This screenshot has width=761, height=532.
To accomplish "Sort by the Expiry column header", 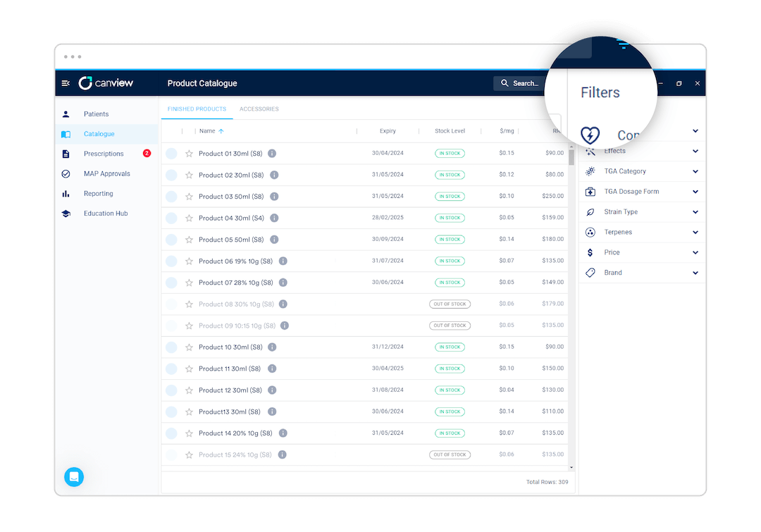I will pos(388,131).
